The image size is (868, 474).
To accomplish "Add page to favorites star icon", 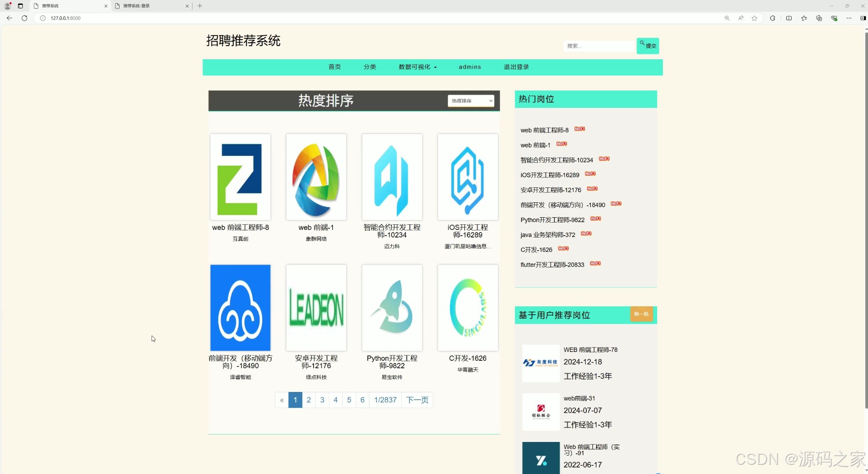I will pyautogui.click(x=754, y=18).
